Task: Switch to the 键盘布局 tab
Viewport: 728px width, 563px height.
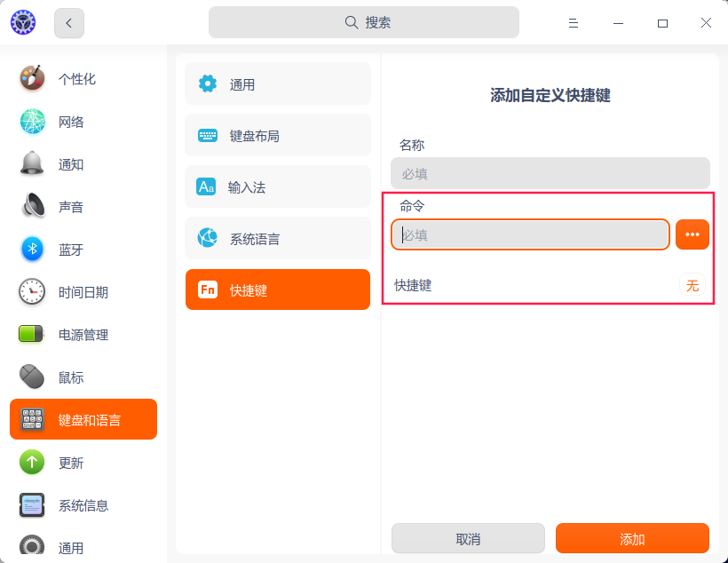Action: pyautogui.click(x=278, y=136)
